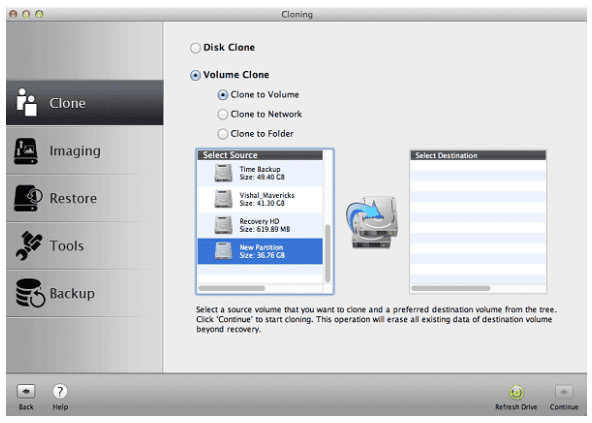This screenshot has width=592, height=423.
Task: Choose the Clone to Folder option
Action: pyautogui.click(x=223, y=134)
